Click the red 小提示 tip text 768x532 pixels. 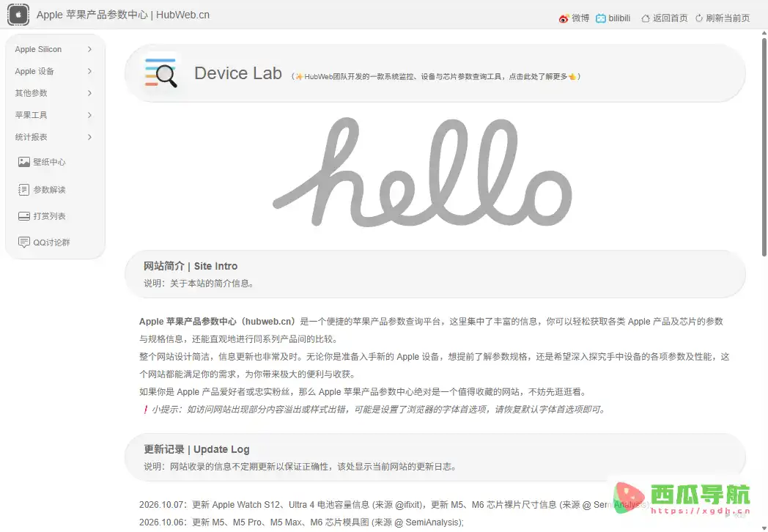(x=374, y=410)
